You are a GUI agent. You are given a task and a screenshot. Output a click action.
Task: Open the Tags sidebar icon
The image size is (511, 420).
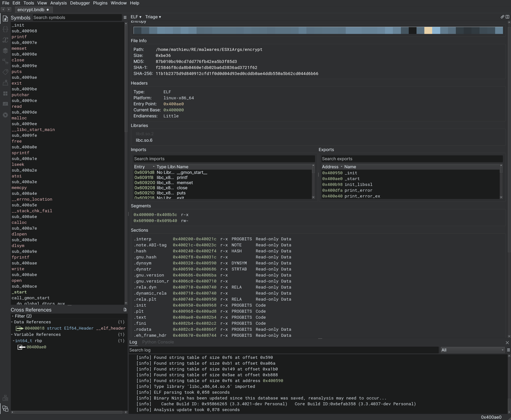click(5, 72)
